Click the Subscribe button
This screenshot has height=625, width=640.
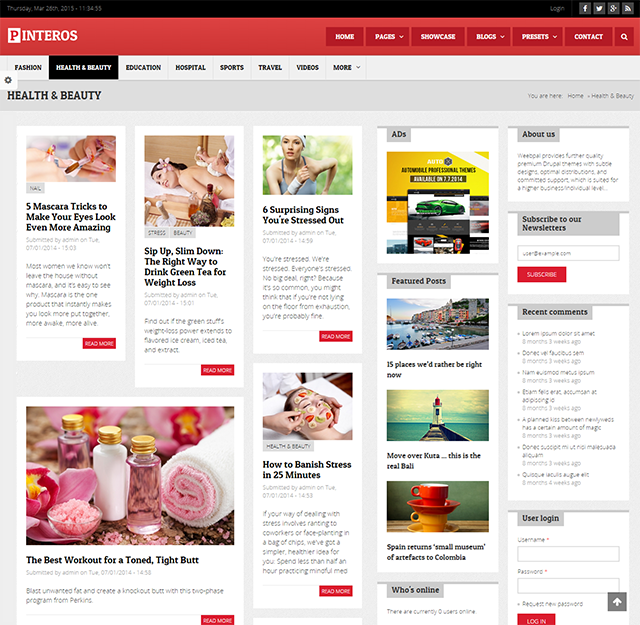click(541, 274)
